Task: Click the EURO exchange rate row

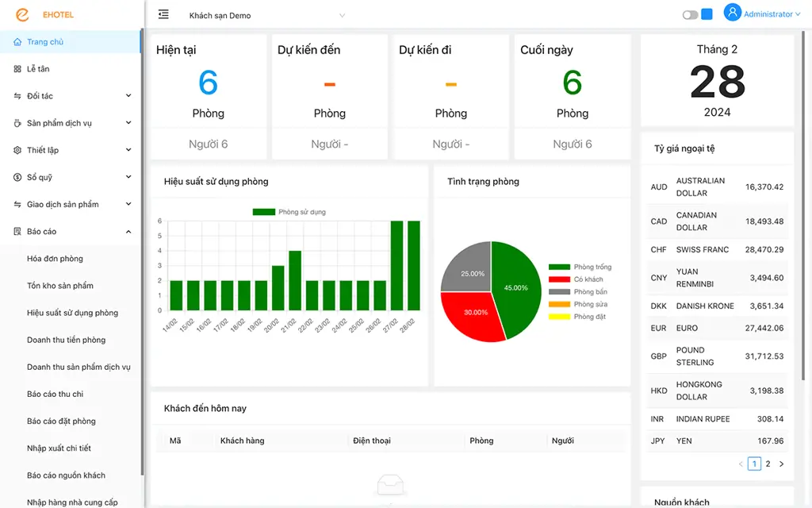Action: point(717,328)
